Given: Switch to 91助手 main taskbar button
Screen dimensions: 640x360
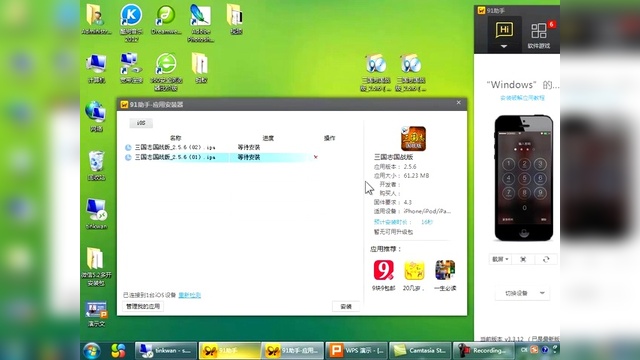Looking at the screenshot, I should point(229,351).
